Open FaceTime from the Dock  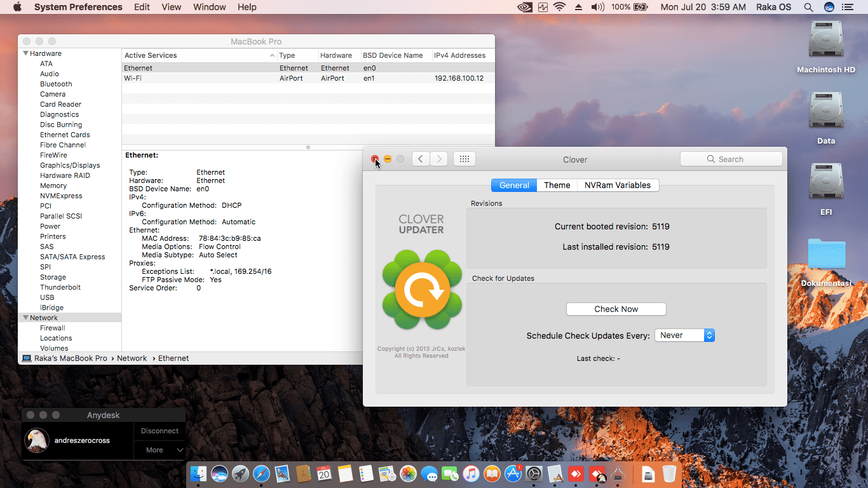point(450,473)
